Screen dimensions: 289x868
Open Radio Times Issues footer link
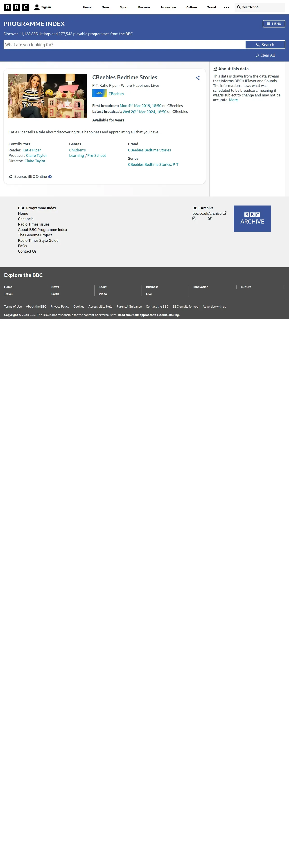34,224
